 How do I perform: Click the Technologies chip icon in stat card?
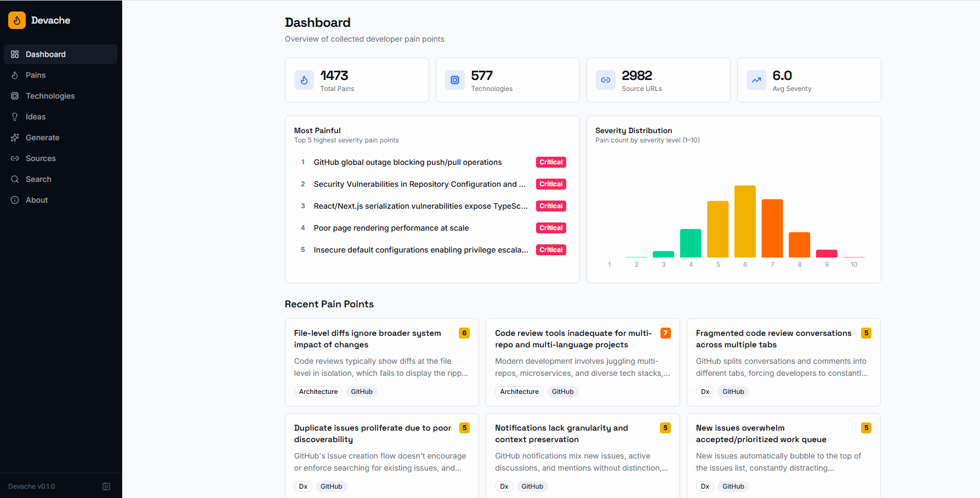455,80
